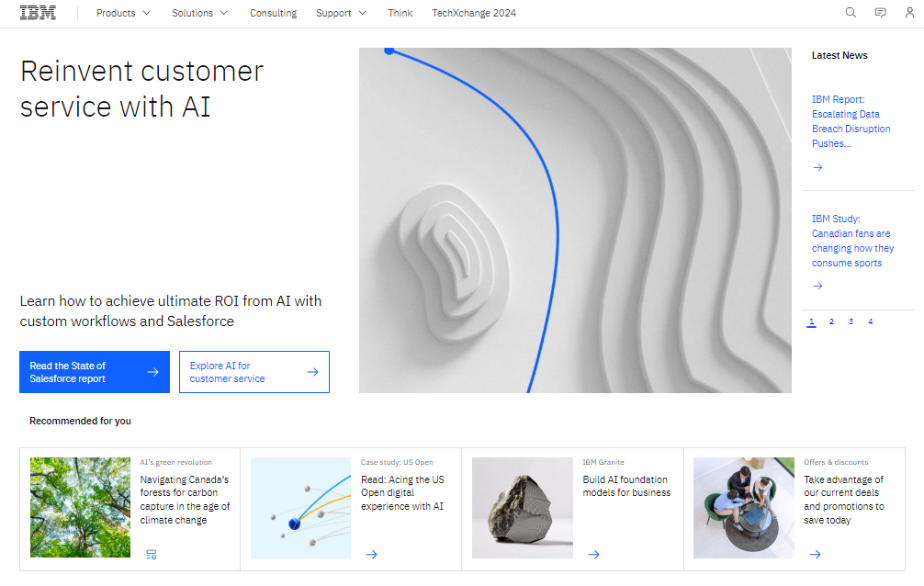The height and width of the screenshot is (586, 924).
Task: Expand the Solutions menu chevron
Action: click(224, 13)
